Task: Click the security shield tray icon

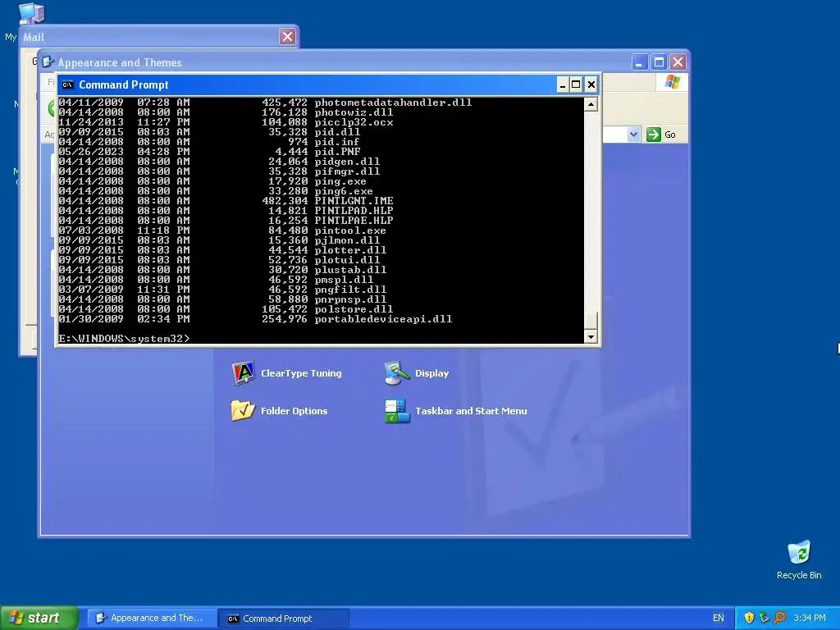Action: pos(749,618)
